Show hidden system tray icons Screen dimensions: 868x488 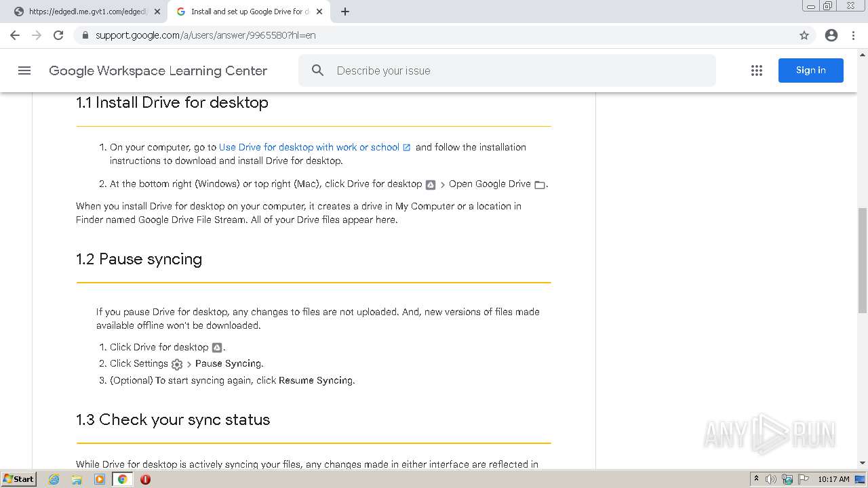[757, 479]
